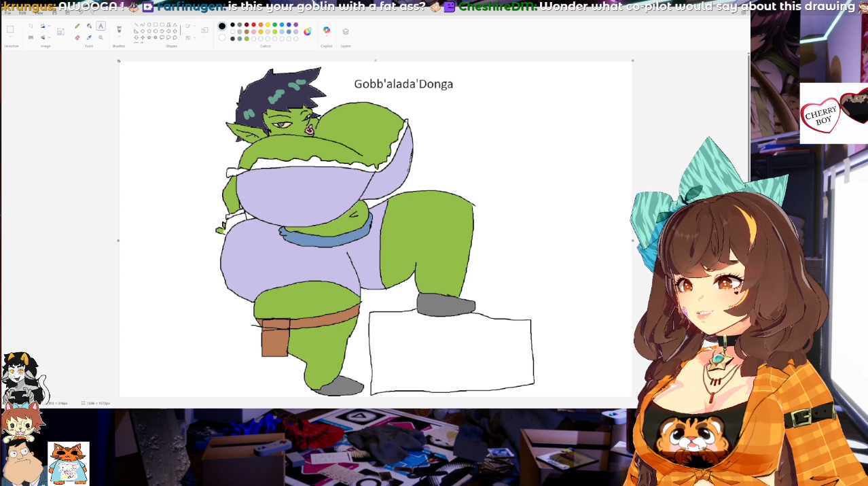Select the Brushes tool
The width and height of the screenshot is (868, 486).
tap(119, 29)
